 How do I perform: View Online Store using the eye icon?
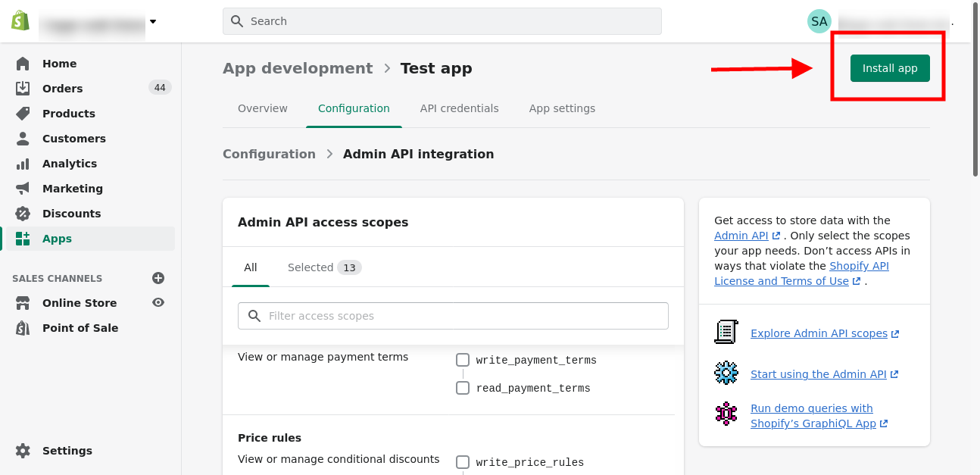[158, 302]
